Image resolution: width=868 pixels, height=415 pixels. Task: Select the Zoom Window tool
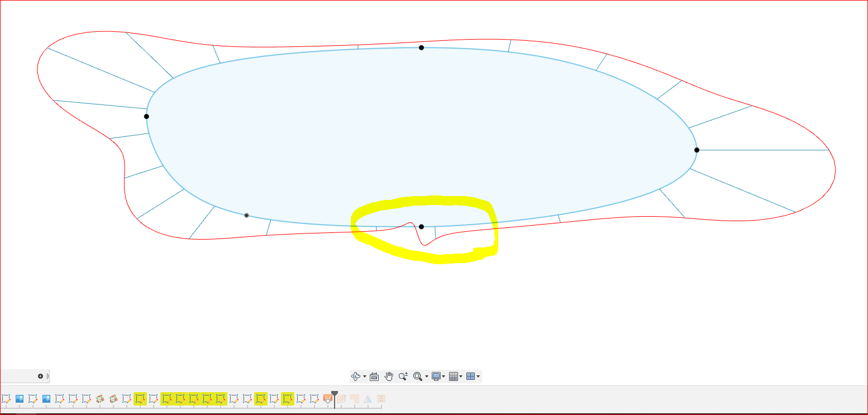tap(417, 376)
